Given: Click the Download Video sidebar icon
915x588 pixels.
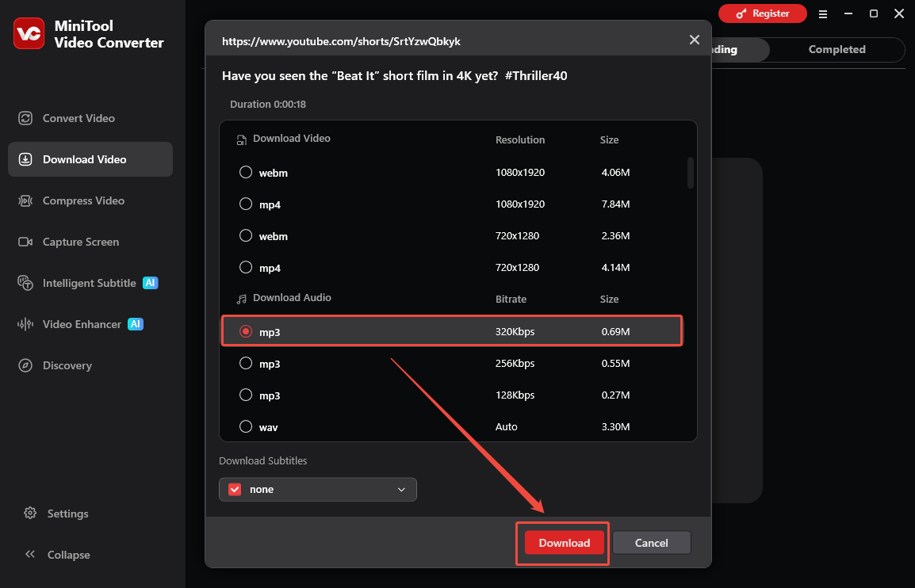Looking at the screenshot, I should (x=25, y=159).
